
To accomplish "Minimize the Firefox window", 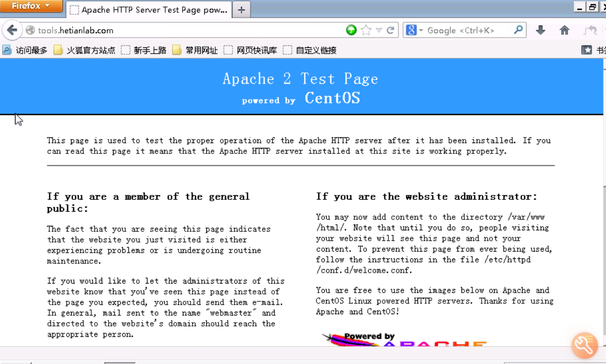I will point(580,6).
